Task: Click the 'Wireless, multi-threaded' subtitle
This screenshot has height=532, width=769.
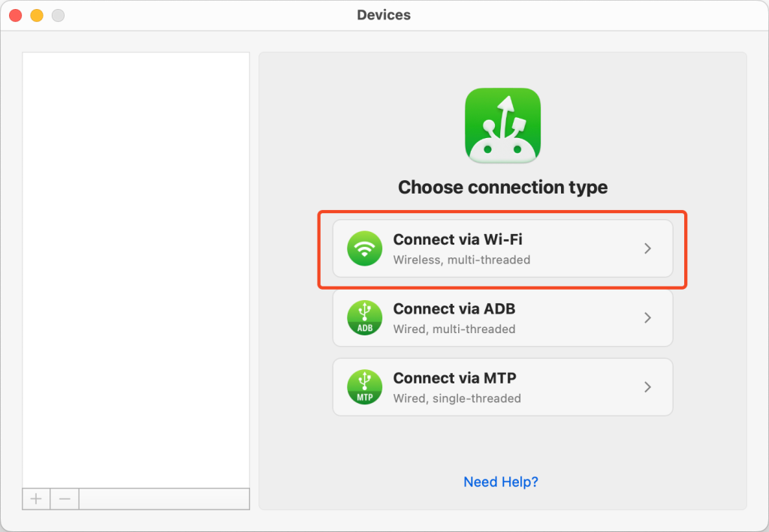Action: (x=462, y=260)
